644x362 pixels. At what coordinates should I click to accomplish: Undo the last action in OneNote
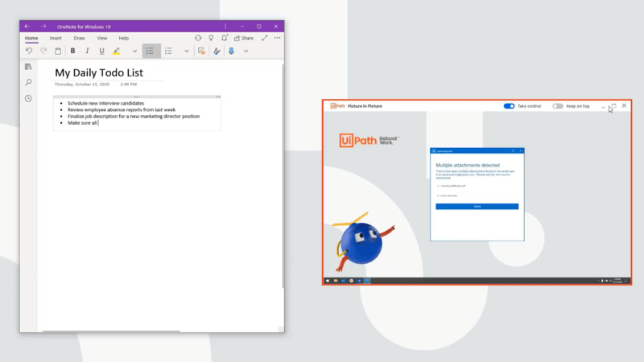point(29,51)
